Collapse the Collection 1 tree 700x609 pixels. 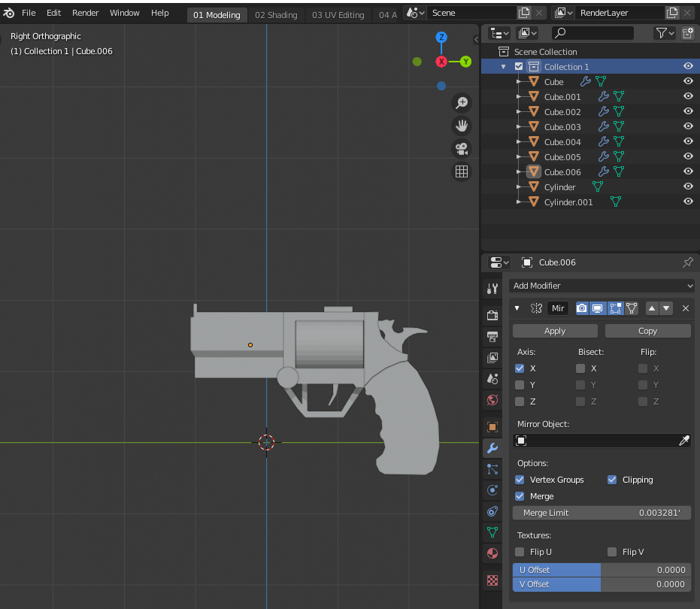[x=503, y=67]
